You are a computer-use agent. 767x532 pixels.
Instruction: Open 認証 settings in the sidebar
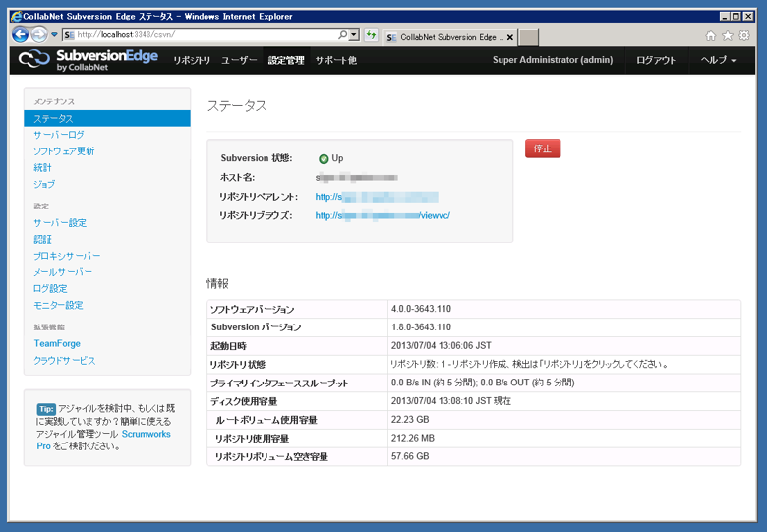[42, 240]
